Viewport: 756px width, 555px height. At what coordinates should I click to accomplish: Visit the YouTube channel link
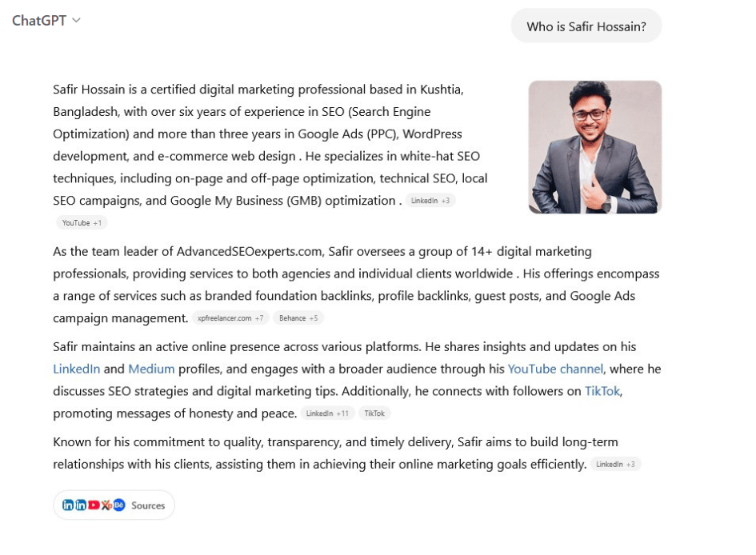[x=555, y=369]
